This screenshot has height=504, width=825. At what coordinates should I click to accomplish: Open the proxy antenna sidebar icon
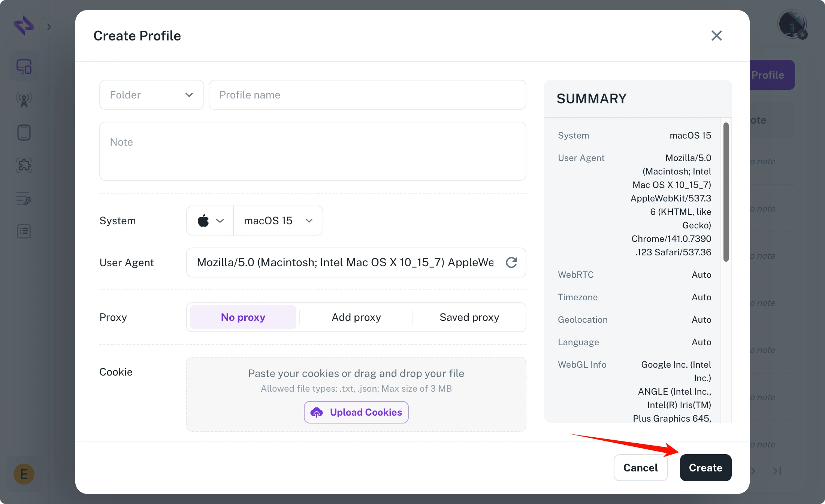pyautogui.click(x=24, y=100)
